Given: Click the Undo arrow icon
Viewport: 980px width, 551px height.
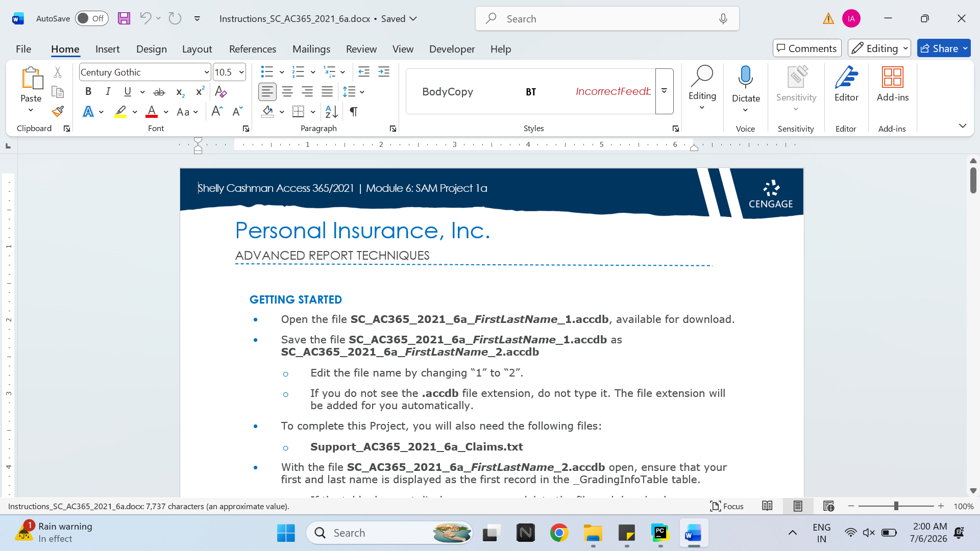Looking at the screenshot, I should click(145, 18).
